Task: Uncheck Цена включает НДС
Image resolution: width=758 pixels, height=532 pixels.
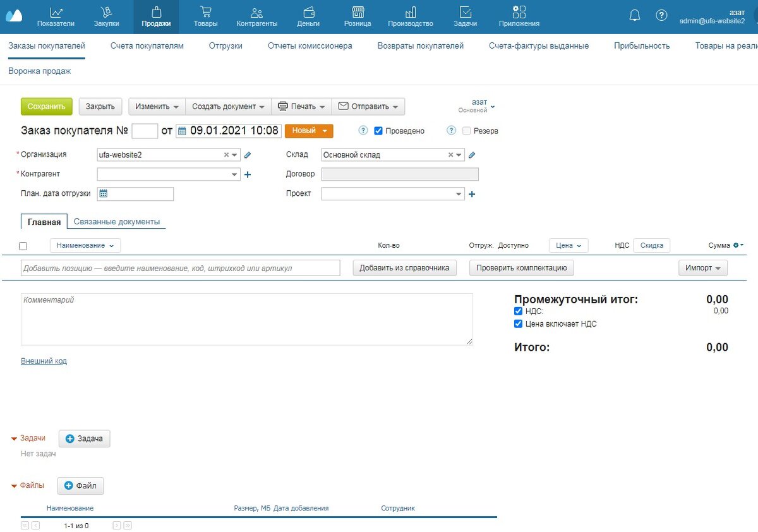Action: [x=518, y=323]
